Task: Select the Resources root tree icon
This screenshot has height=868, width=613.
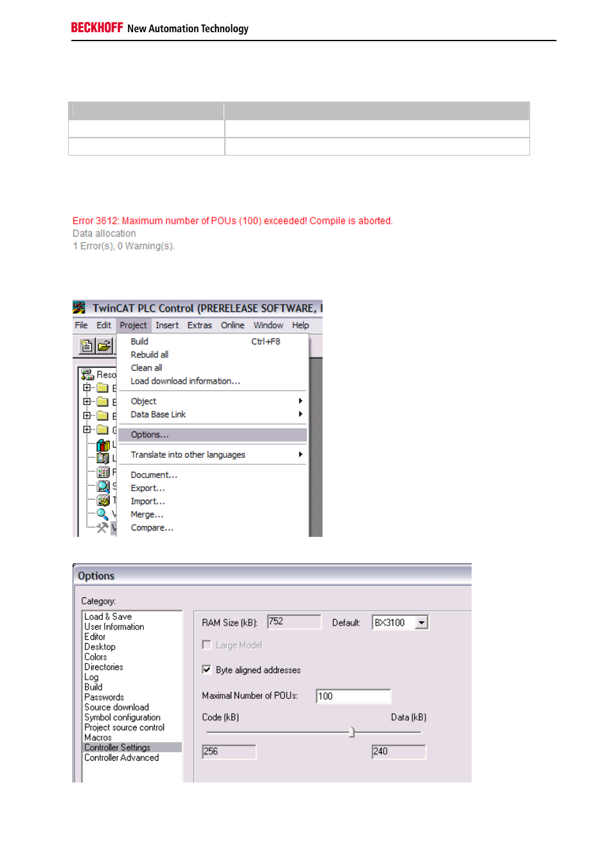Action: (87, 374)
